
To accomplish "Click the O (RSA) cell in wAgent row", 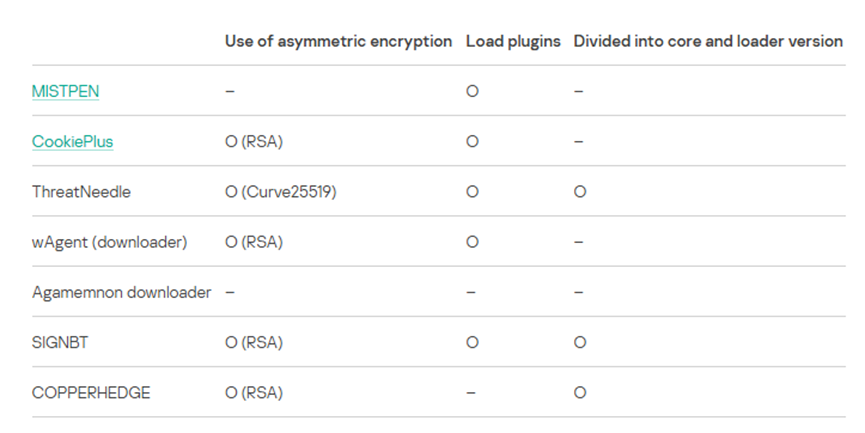I will (x=254, y=242).
